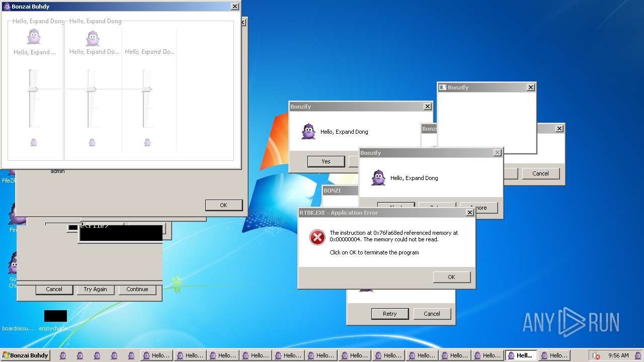Click the small Bonzi icon below the middle slider
Viewport: 644px width, 362px height.
coord(92,142)
